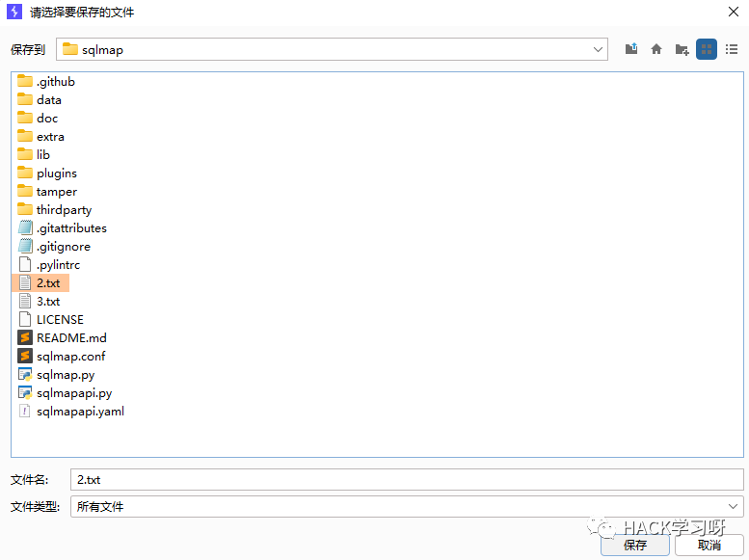Select the thirdparty folder icon
The image size is (749, 560).
25,209
